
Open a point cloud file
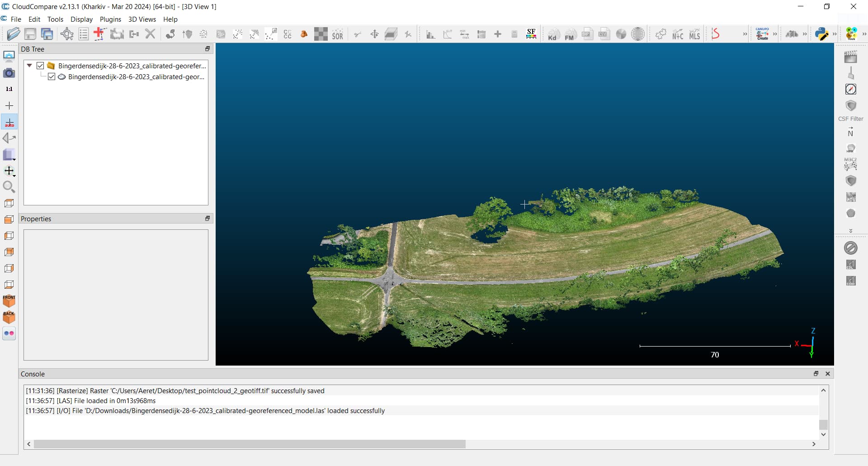(14, 34)
